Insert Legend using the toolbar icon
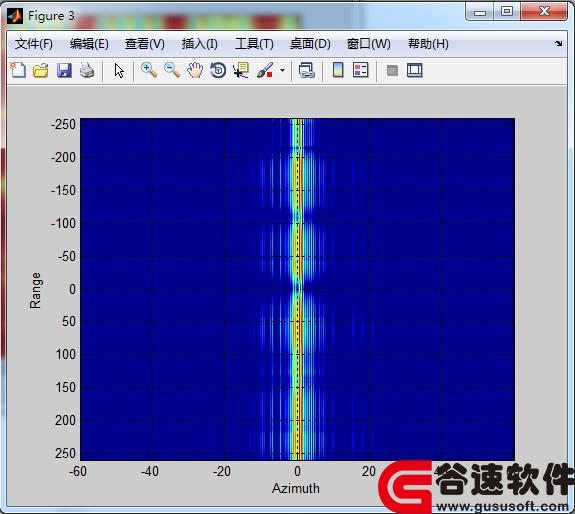The width and height of the screenshot is (575, 514). [360, 70]
